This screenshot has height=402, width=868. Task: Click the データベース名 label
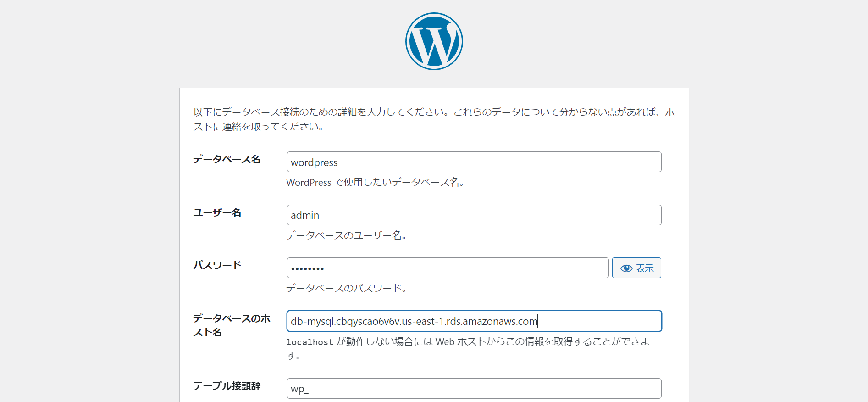click(227, 159)
